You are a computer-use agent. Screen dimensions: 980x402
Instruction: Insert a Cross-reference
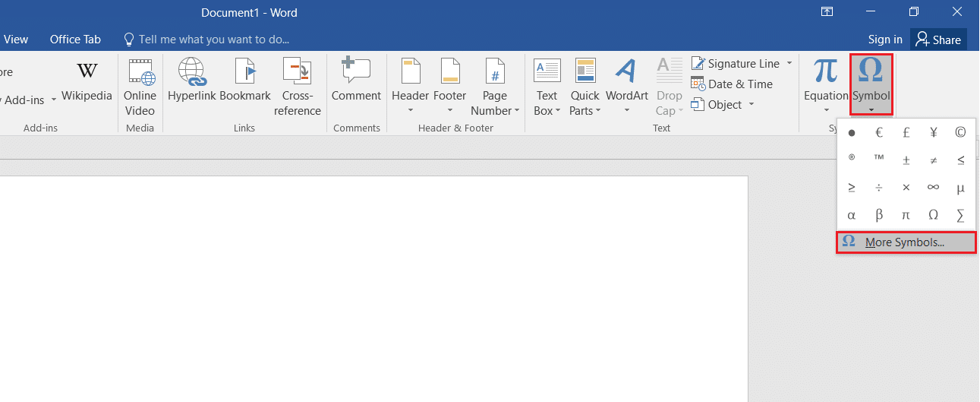point(297,87)
